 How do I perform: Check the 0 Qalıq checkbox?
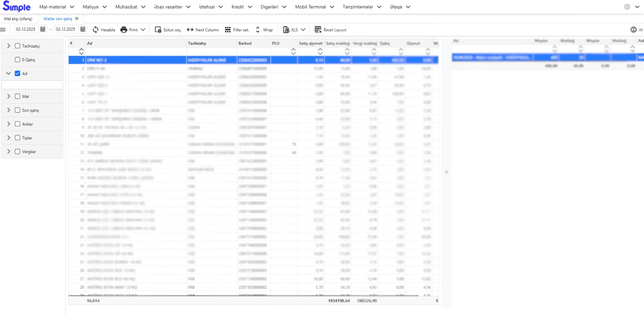click(17, 60)
